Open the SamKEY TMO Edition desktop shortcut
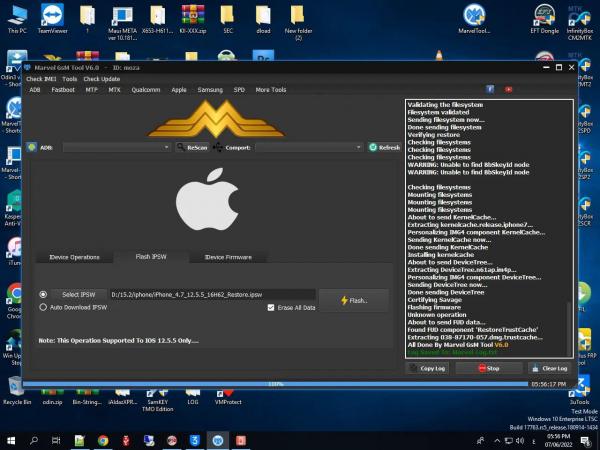 (158, 401)
